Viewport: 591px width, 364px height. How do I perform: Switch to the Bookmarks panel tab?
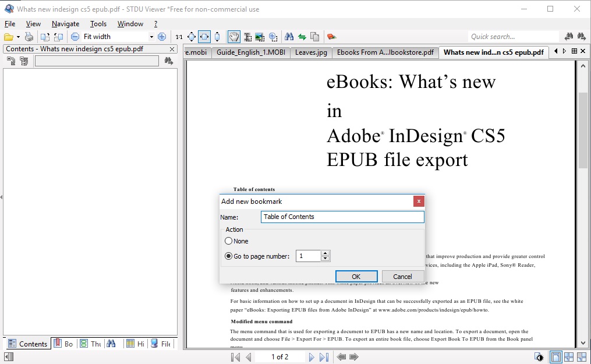click(x=63, y=344)
